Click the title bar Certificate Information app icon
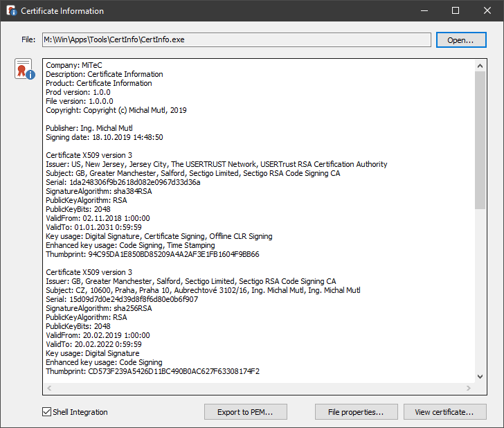The width and height of the screenshot is (504, 428). tap(11, 10)
